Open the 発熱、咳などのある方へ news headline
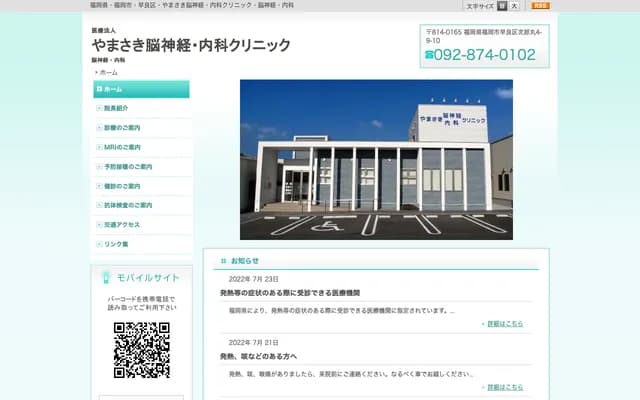Screen dimensions: 640x400 [x=258, y=356]
